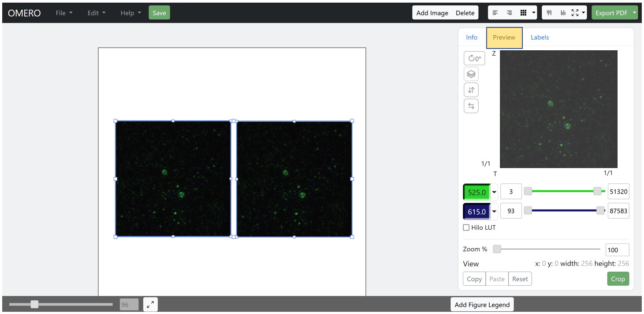Align panels to the top edge
The height and width of the screenshot is (314, 644).
click(x=549, y=13)
